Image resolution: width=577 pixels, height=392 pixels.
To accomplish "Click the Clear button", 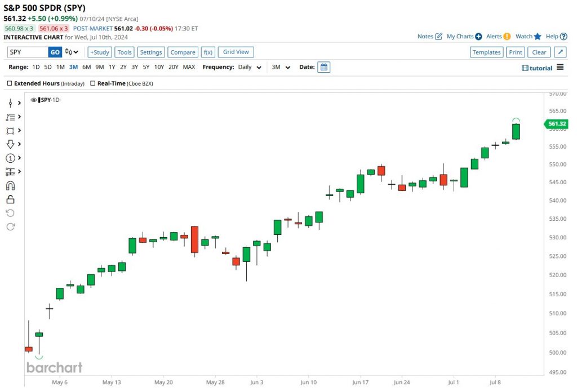I will click(539, 52).
